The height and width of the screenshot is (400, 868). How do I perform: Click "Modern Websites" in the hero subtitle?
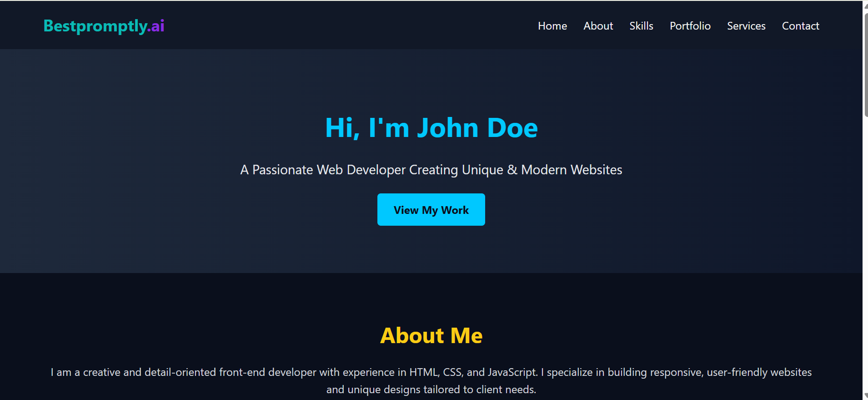click(572, 170)
